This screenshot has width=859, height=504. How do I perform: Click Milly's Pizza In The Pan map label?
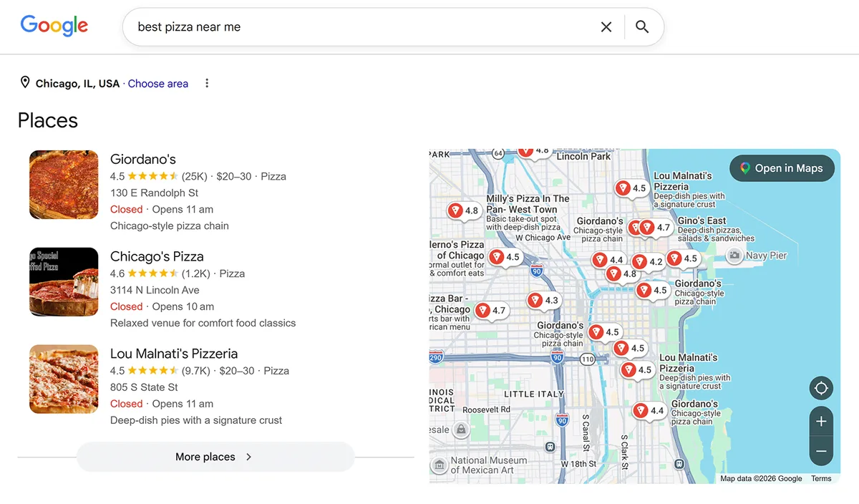tap(528, 204)
